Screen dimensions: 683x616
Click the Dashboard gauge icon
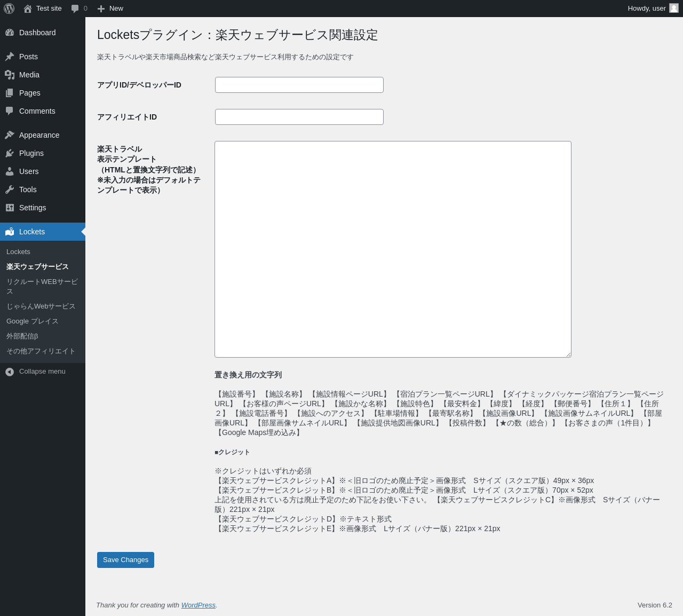10,33
